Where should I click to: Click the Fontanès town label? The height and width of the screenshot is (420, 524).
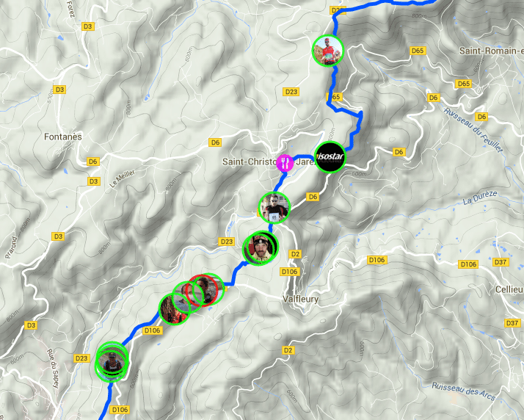tap(63, 137)
